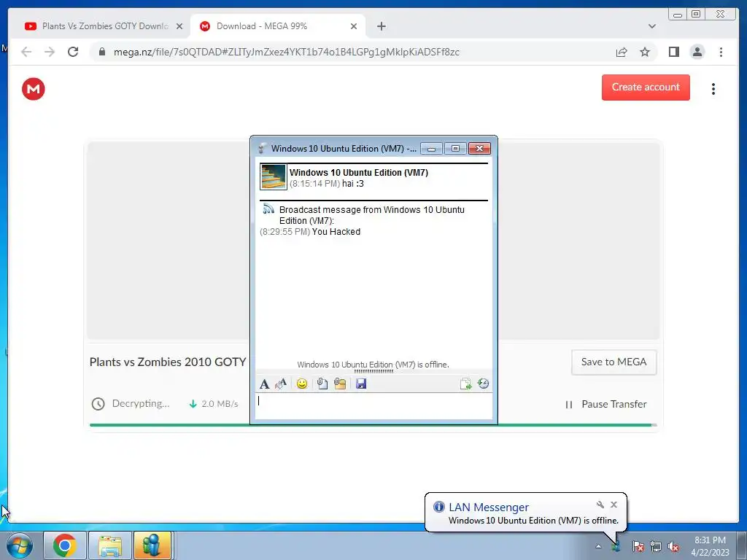
Task: Click the Create account button
Action: tap(646, 87)
